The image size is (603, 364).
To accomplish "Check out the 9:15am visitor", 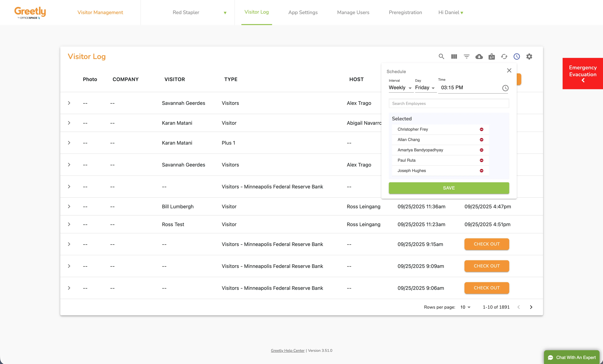I will [487, 244].
